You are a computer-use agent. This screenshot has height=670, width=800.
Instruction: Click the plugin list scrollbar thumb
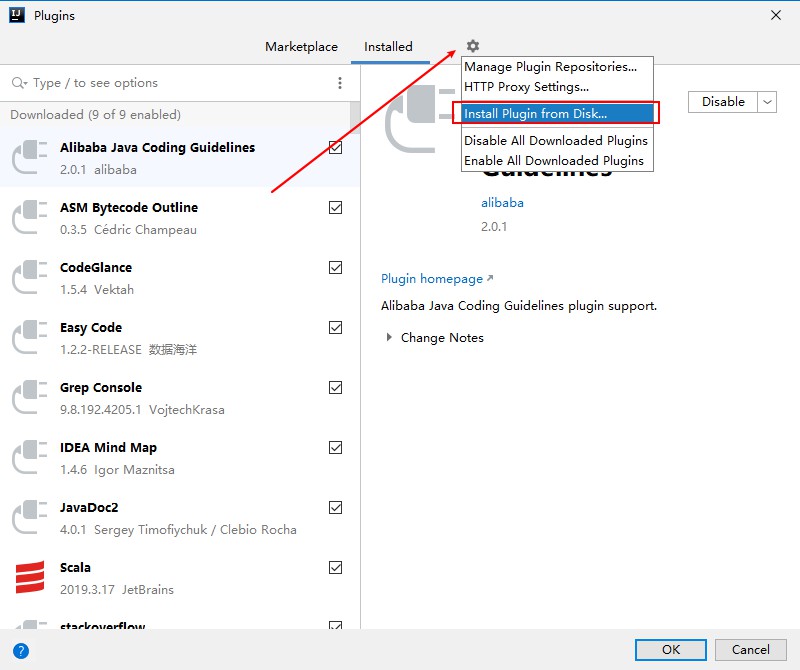[355, 117]
